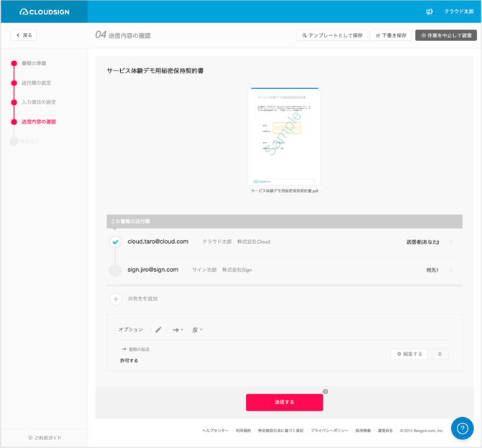Image resolution: width=482 pixels, height=448 pixels.
Task: Click the circle marker for sign.jiro@sign.com
Action: 115,270
